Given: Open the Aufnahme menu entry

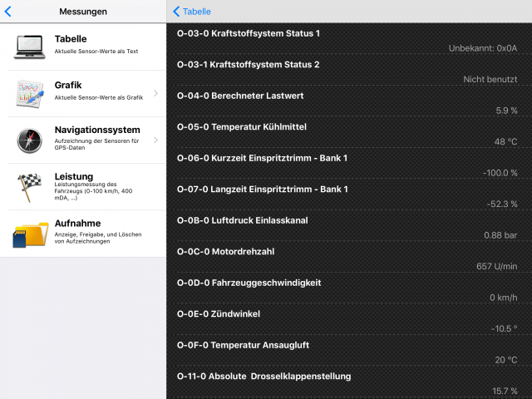Looking at the screenshot, I should coord(83,234).
